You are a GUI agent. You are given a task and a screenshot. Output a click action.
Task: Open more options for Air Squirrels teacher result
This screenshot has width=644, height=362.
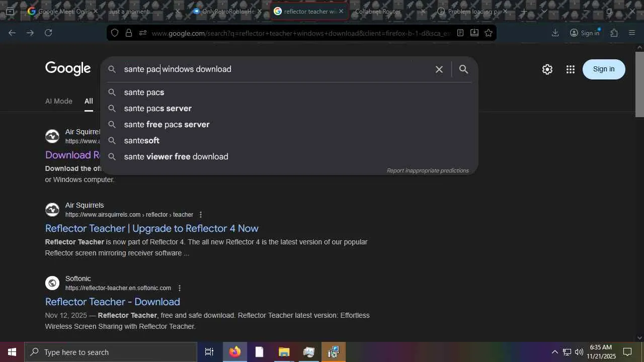[x=201, y=215]
